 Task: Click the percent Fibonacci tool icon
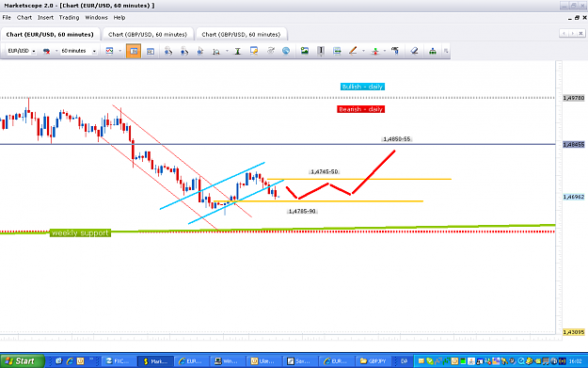[395, 51]
